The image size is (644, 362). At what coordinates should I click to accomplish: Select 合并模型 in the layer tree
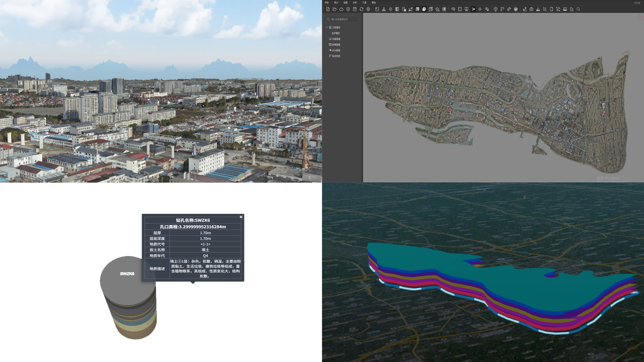tap(336, 33)
